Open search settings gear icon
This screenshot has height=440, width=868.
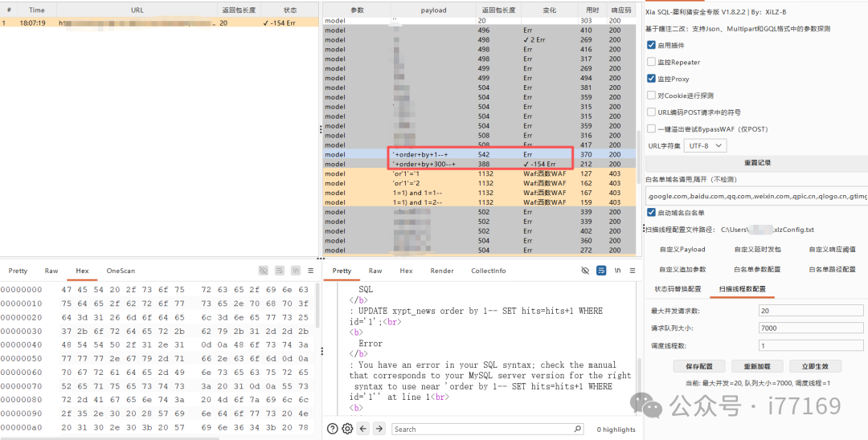[x=347, y=429]
